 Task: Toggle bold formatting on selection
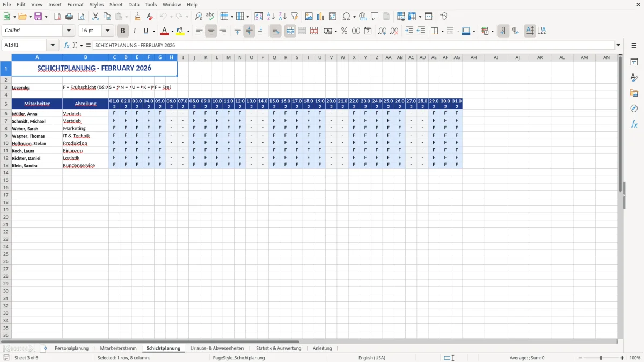pos(122,31)
